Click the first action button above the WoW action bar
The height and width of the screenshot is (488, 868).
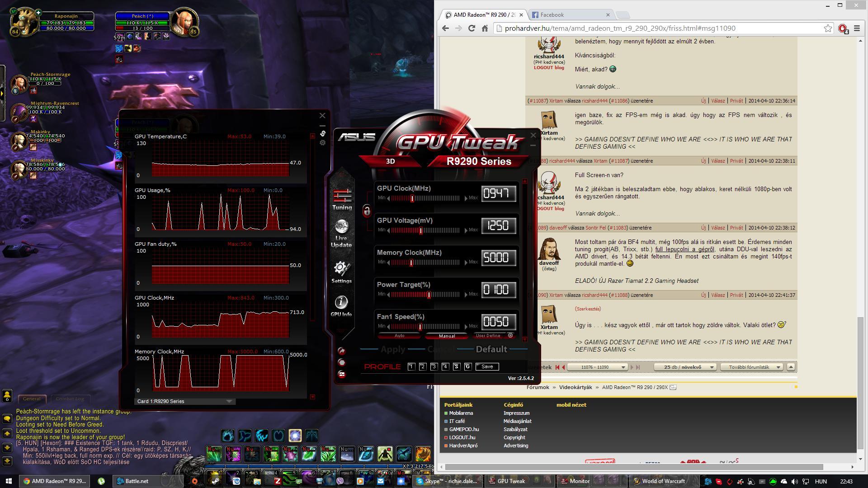(x=228, y=436)
